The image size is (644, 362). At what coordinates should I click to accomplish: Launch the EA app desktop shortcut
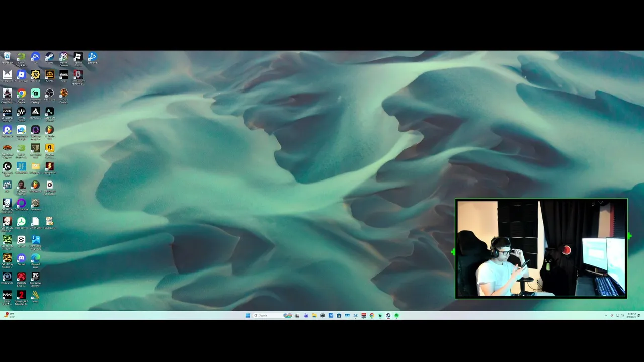tap(35, 59)
